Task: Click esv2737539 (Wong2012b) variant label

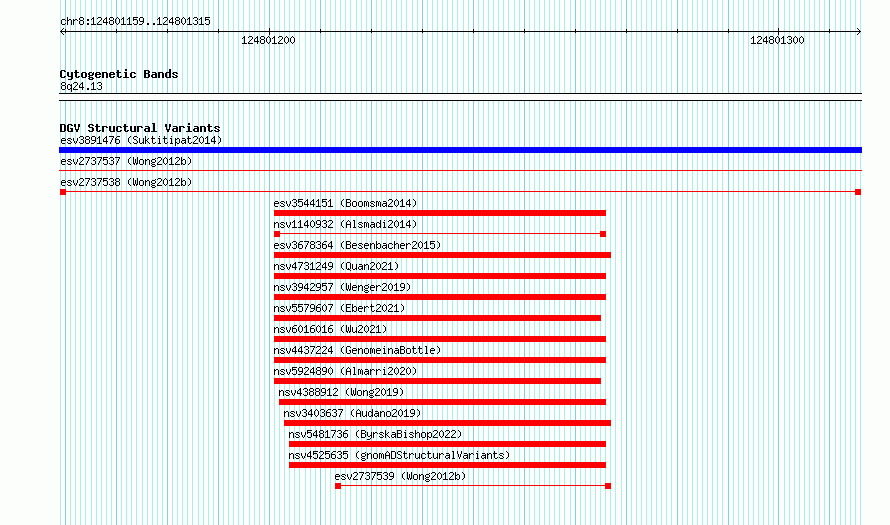Action: coord(400,476)
